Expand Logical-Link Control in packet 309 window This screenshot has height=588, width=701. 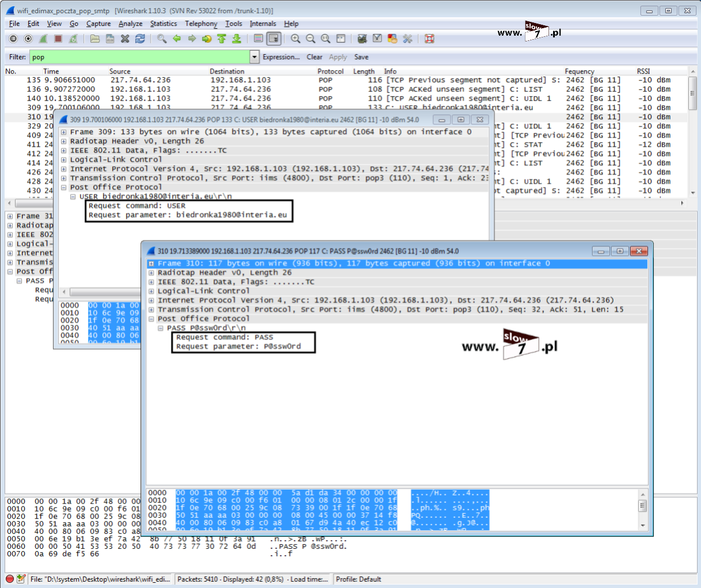64,160
